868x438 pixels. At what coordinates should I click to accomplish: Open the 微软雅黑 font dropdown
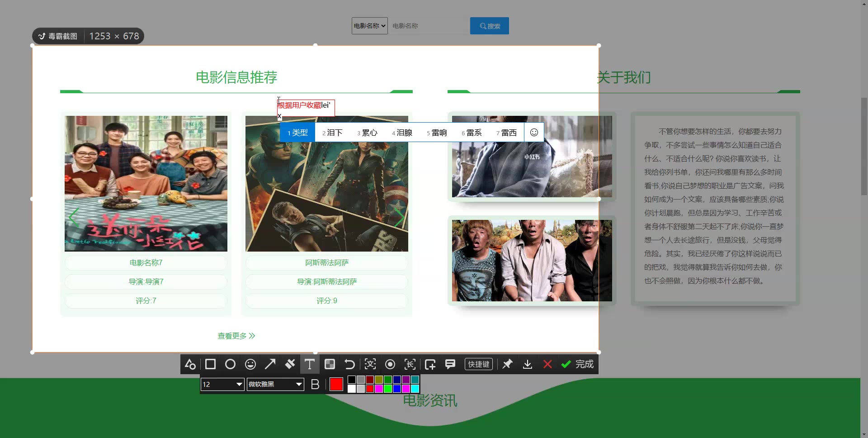click(275, 384)
